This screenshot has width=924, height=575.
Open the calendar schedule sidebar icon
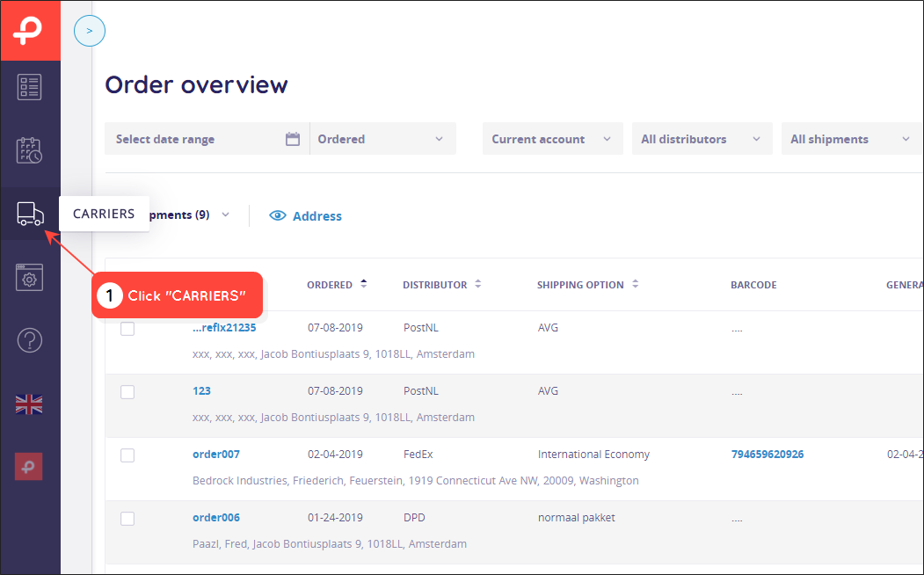30,150
